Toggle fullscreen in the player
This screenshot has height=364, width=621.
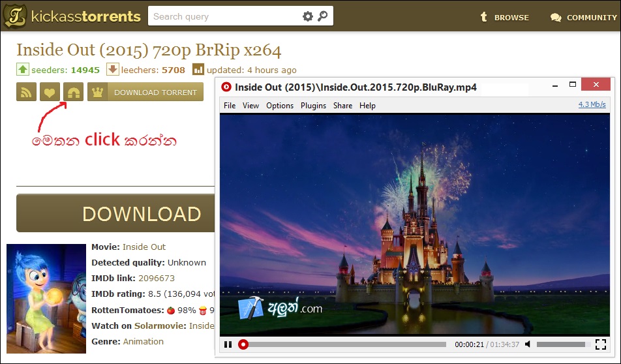click(600, 344)
